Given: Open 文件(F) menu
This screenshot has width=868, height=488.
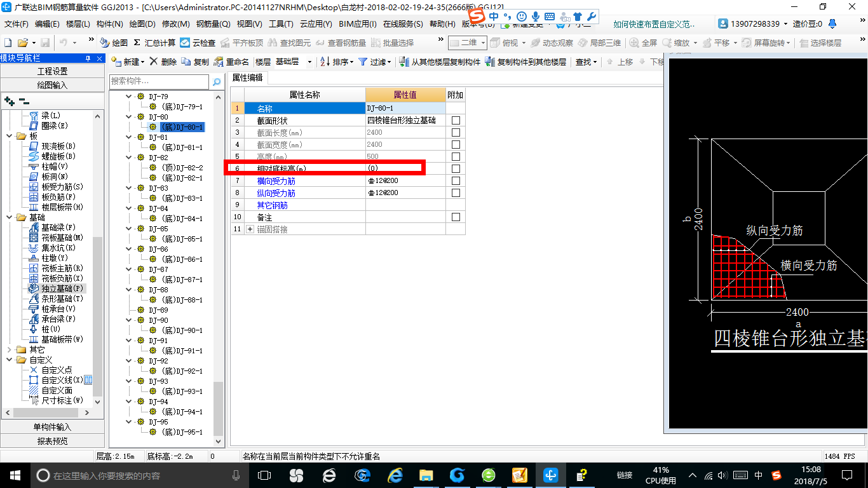Looking at the screenshot, I should (x=16, y=24).
